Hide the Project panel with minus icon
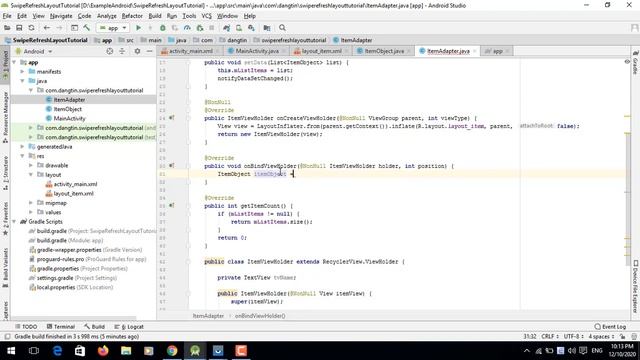640x360 pixels. point(149,51)
